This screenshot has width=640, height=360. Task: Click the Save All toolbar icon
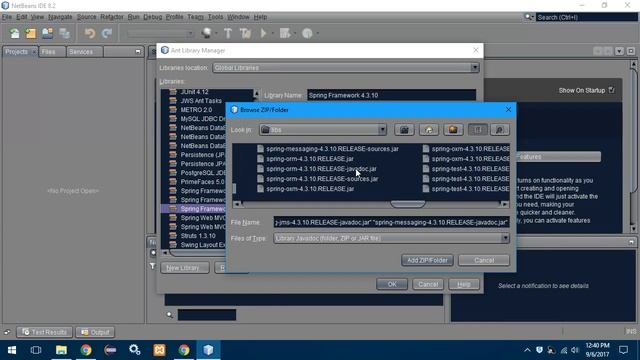(64, 33)
